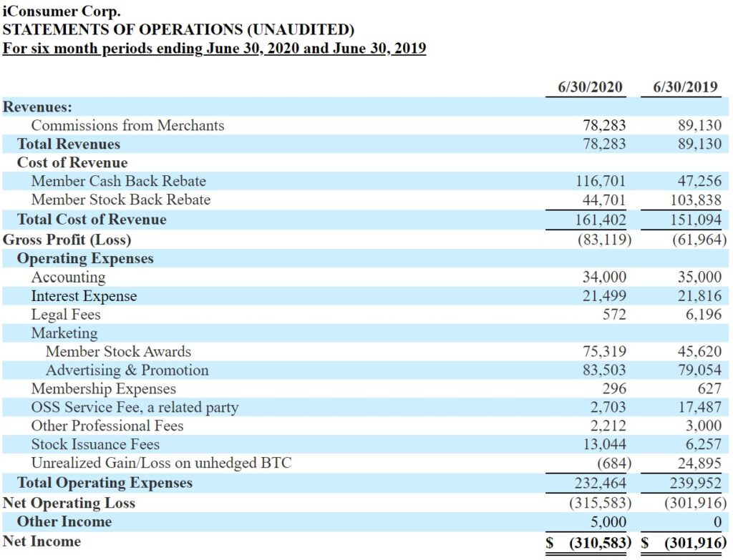The width and height of the screenshot is (733, 560).
Task: Click the 44,701 value
Action: click(x=604, y=200)
